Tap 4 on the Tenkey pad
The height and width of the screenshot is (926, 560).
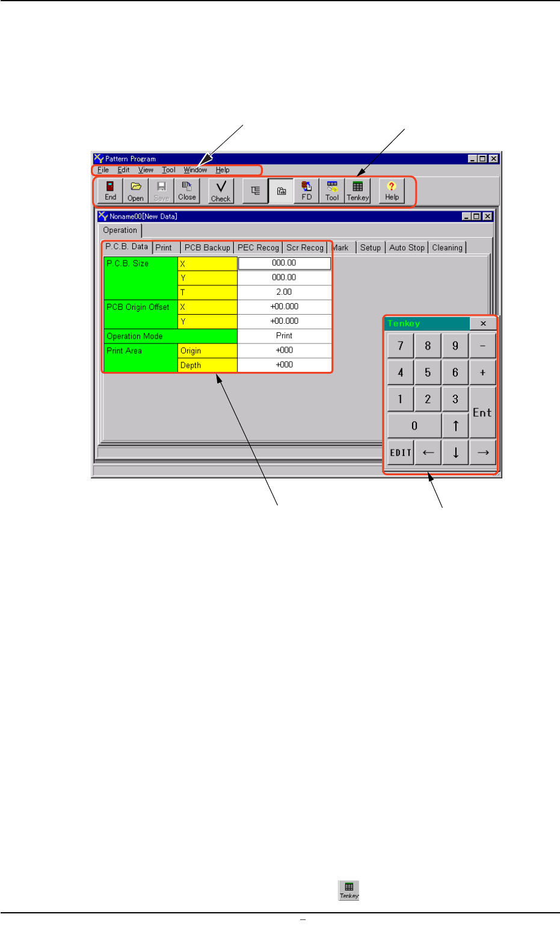pyautogui.click(x=401, y=372)
